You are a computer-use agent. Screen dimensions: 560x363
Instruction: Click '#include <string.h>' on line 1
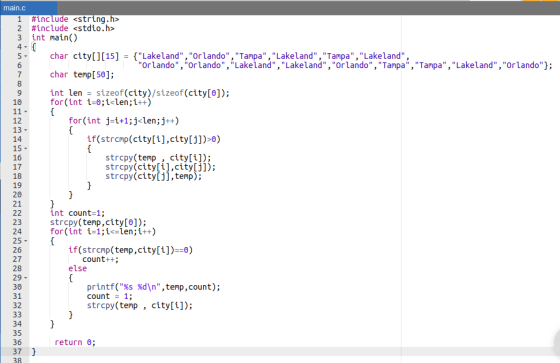click(75, 19)
